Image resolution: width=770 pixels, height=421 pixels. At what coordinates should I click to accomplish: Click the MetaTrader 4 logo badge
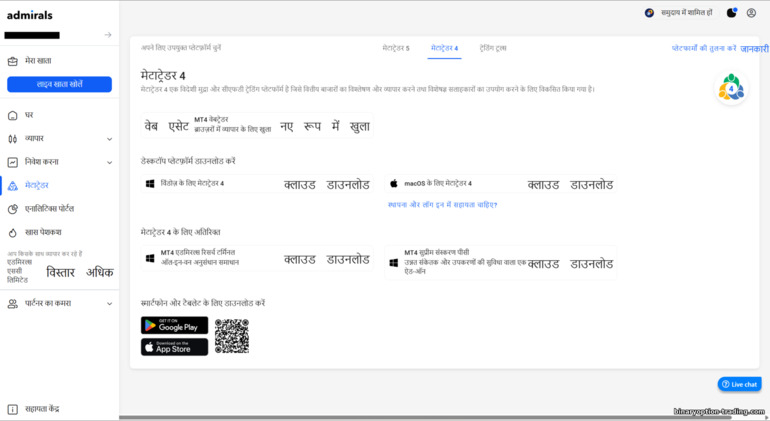pyautogui.click(x=730, y=88)
